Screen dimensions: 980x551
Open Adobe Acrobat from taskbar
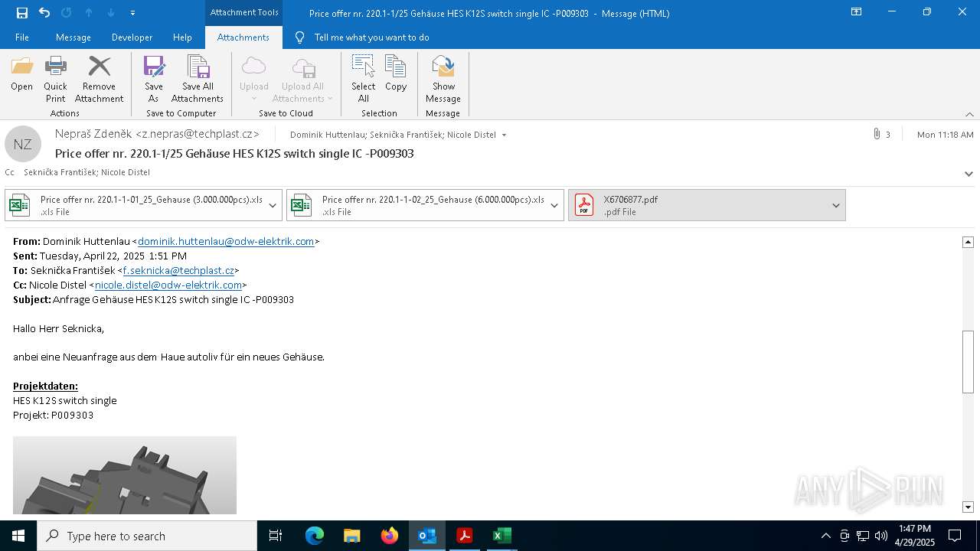465,536
